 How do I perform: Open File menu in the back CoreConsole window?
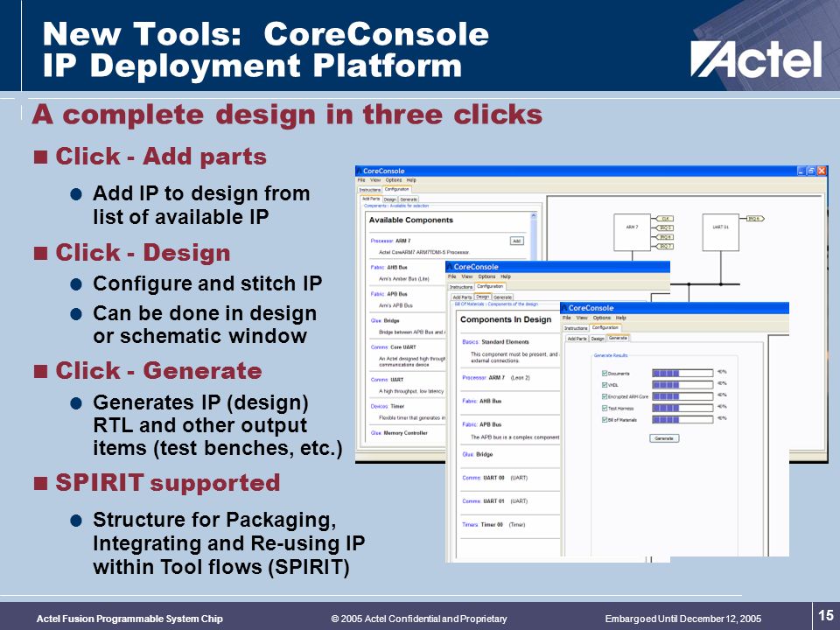click(361, 180)
